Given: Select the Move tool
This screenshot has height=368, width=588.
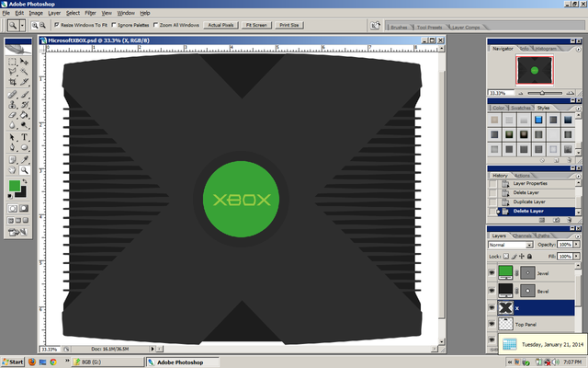Looking at the screenshot, I should (25, 62).
